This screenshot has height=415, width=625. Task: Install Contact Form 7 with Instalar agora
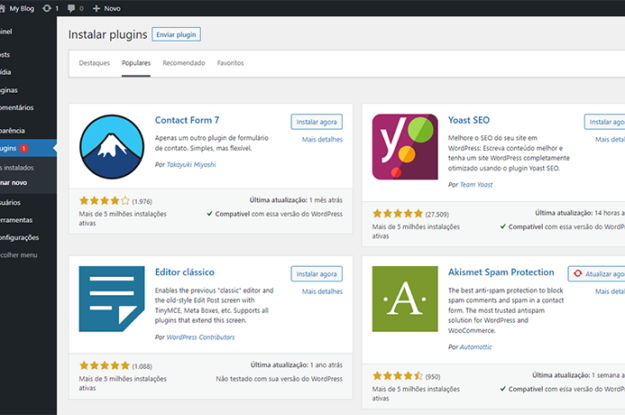click(x=316, y=122)
